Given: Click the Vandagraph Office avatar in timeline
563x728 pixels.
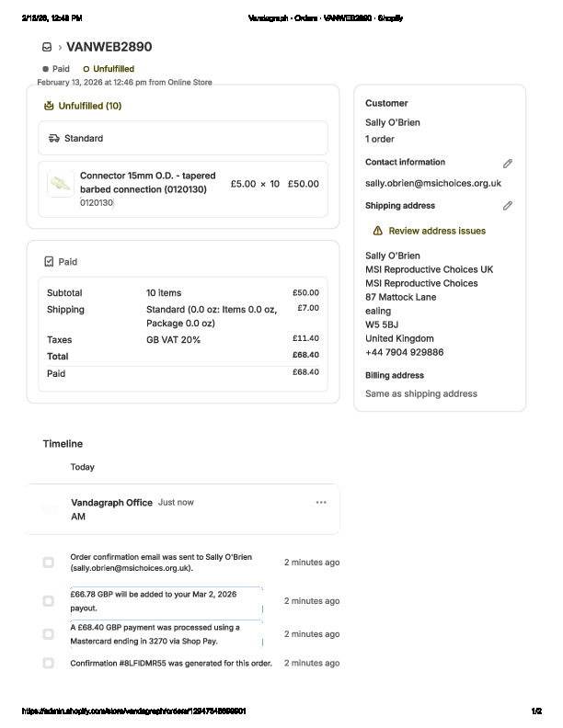Looking at the screenshot, I should 50,509.
